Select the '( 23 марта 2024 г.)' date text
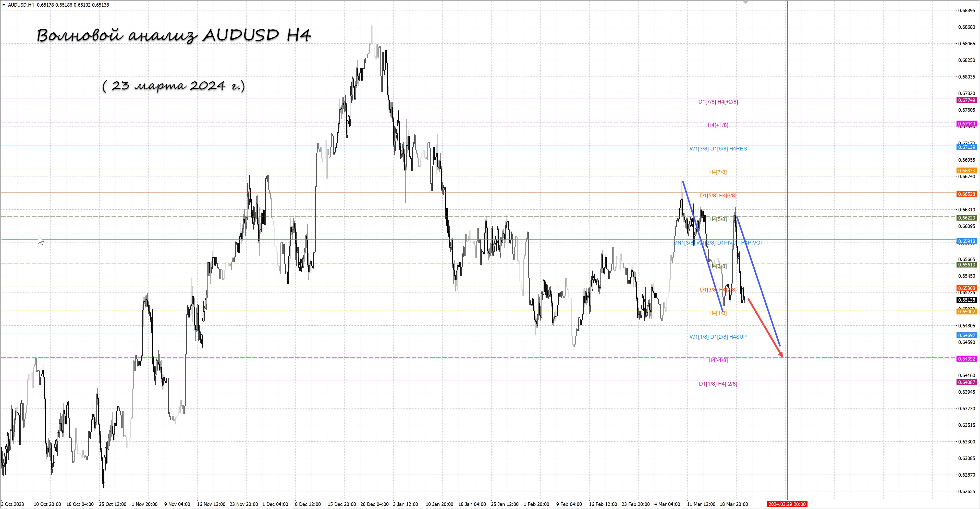The width and height of the screenshot is (980, 509). click(x=174, y=85)
